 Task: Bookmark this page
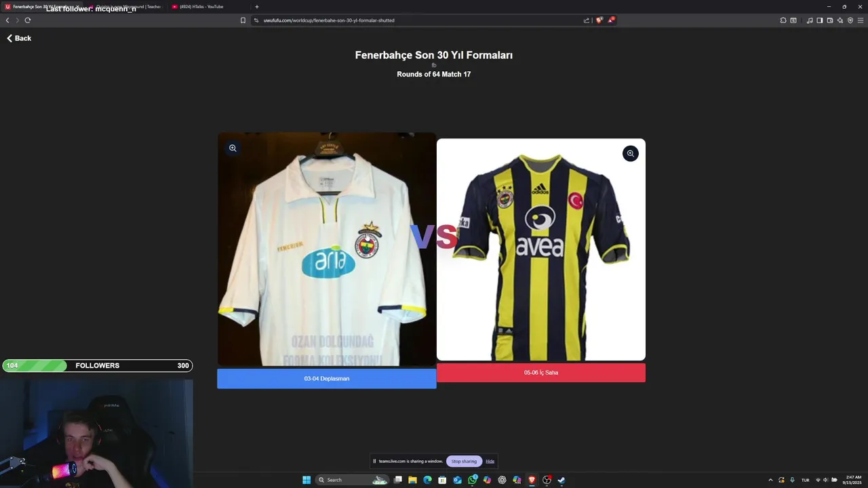click(x=243, y=20)
